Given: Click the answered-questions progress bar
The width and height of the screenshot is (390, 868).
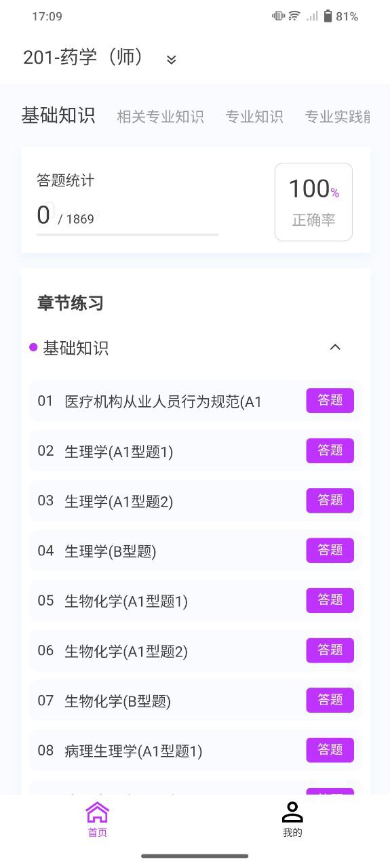Looking at the screenshot, I should click(128, 235).
